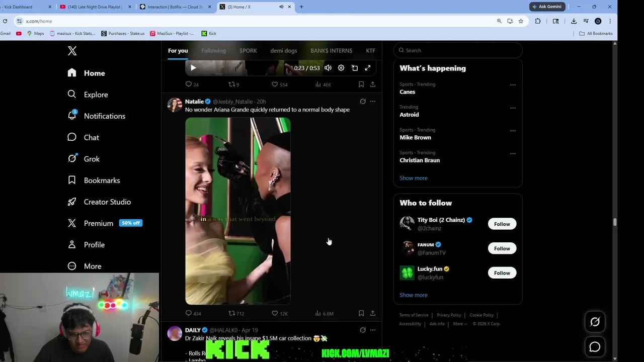Click Ask Gemini in Chrome
The height and width of the screenshot is (362, 644).
point(547,7)
